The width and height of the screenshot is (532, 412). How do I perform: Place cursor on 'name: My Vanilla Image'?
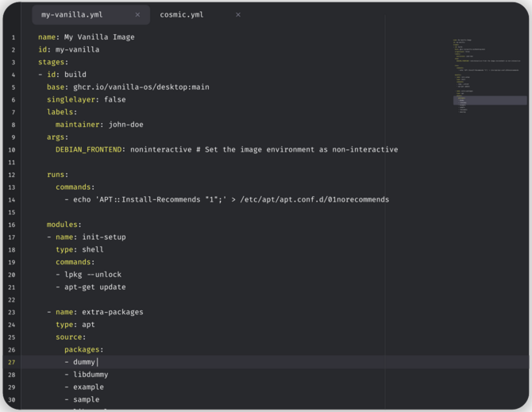(87, 37)
